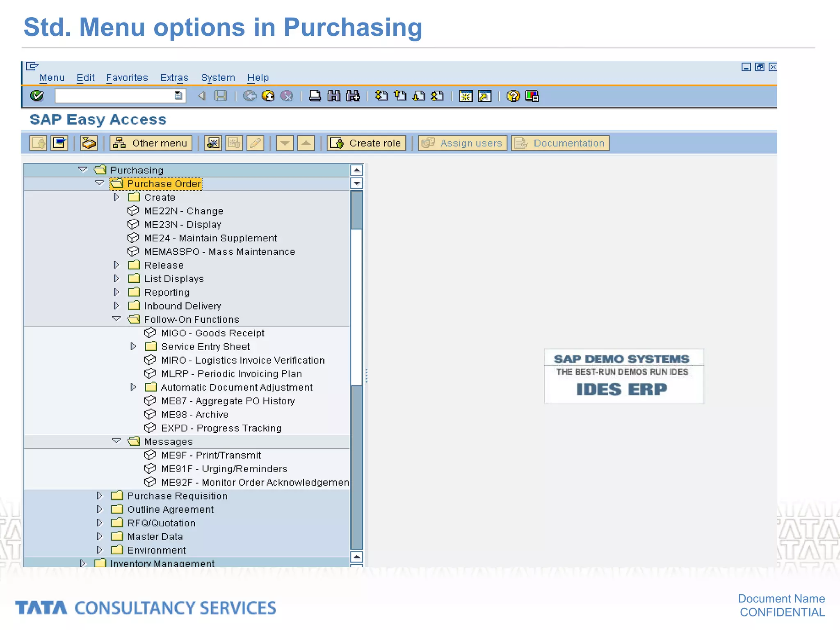The width and height of the screenshot is (840, 630).
Task: Click the Documentation button
Action: click(560, 143)
